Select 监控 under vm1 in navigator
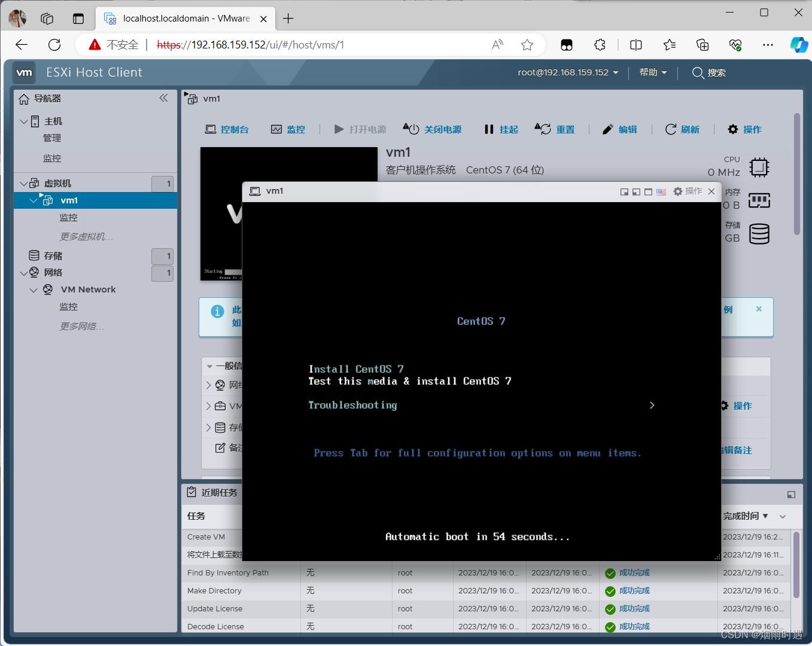812x646 pixels. tap(69, 218)
